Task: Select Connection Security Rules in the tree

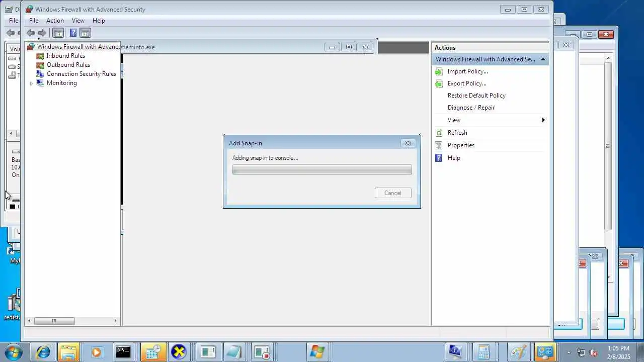Action: pos(82,74)
